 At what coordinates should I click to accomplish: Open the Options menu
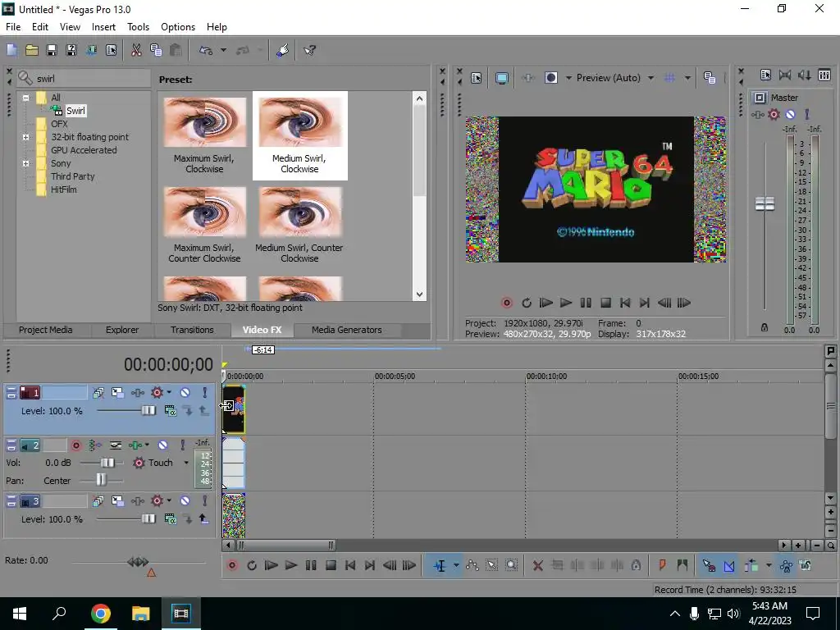tap(178, 27)
